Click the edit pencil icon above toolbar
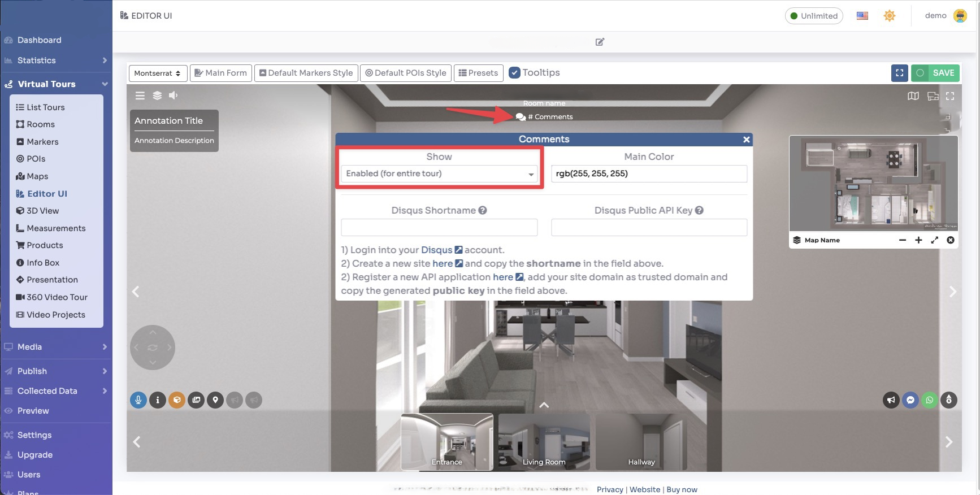Screen dimensions: 980x495 tap(600, 42)
